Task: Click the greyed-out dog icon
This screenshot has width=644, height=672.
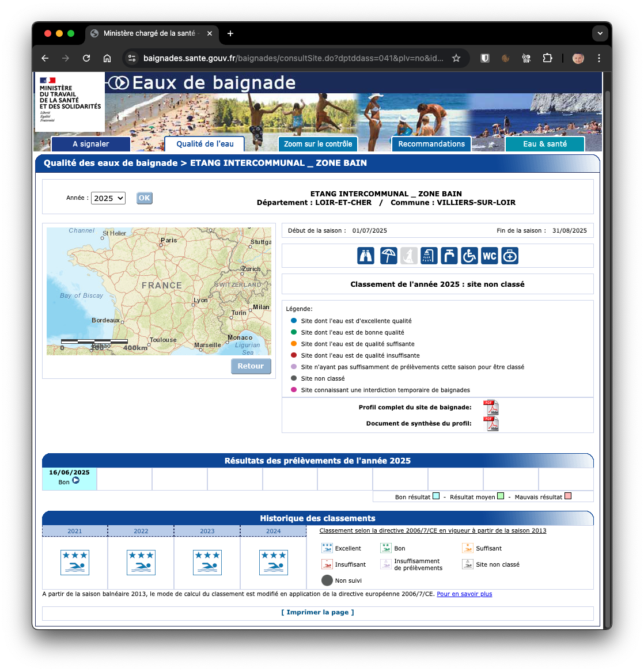Action: pos(408,256)
